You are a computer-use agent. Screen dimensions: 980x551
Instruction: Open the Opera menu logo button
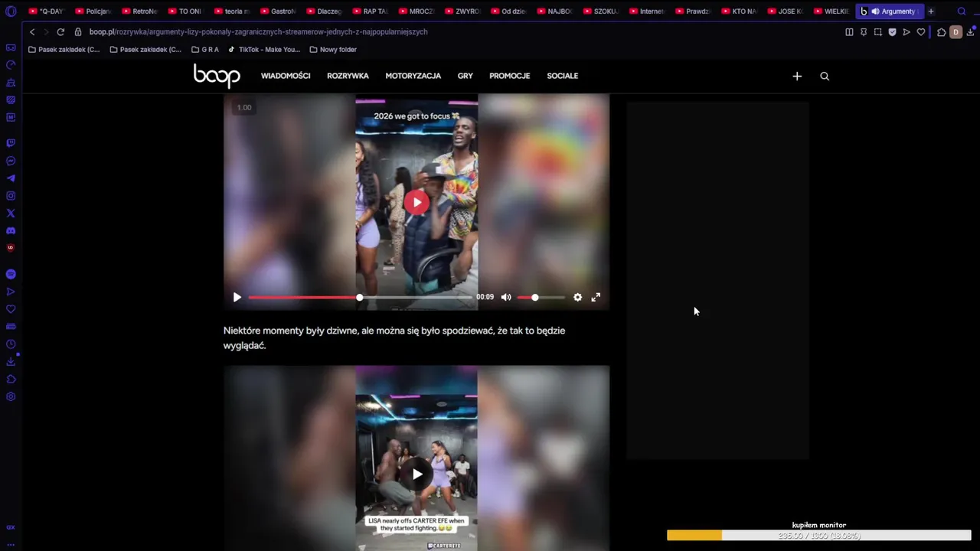11,11
